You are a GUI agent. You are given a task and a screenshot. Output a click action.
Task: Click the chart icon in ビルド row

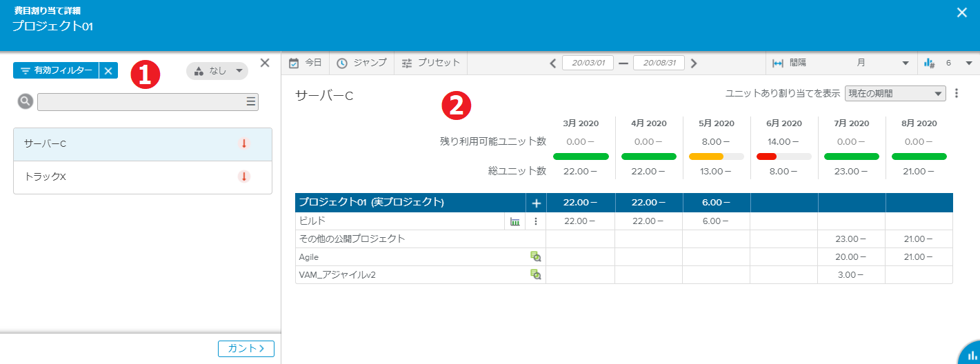[x=514, y=221]
